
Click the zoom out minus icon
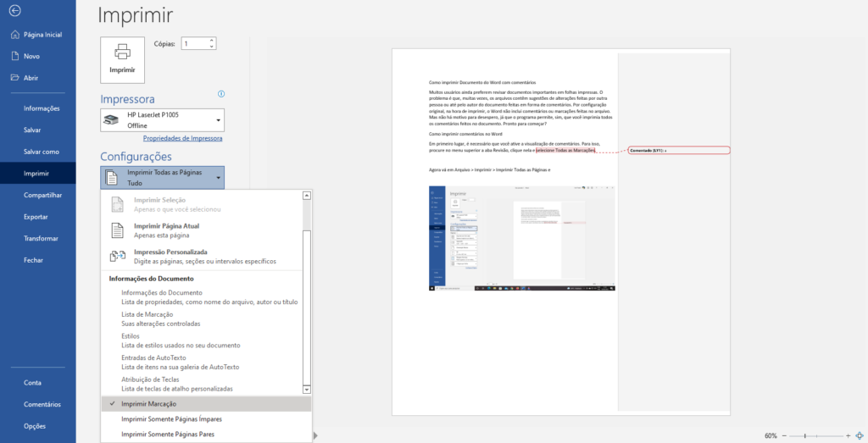pos(784,436)
